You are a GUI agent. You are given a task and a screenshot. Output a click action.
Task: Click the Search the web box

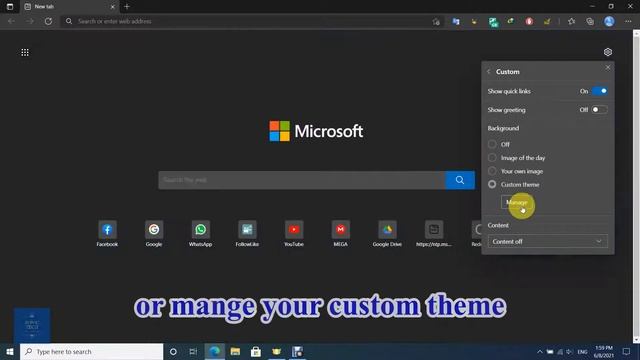pyautogui.click(x=302, y=180)
